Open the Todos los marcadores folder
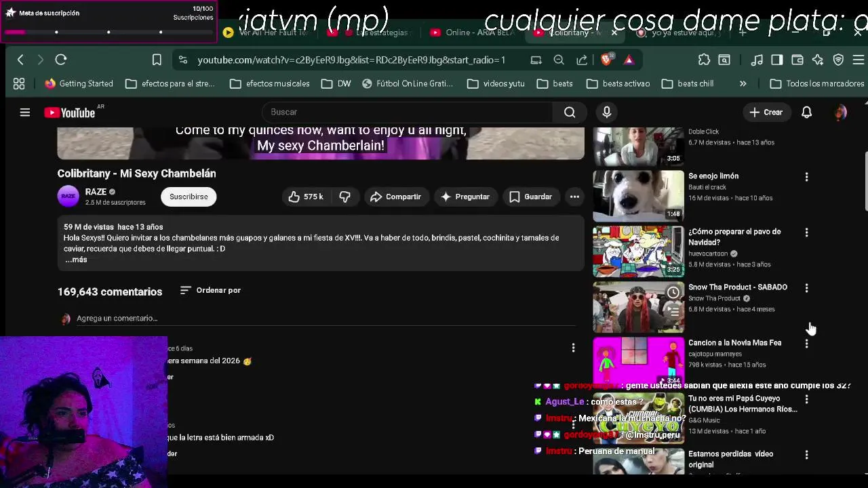This screenshot has width=868, height=488. [x=818, y=83]
